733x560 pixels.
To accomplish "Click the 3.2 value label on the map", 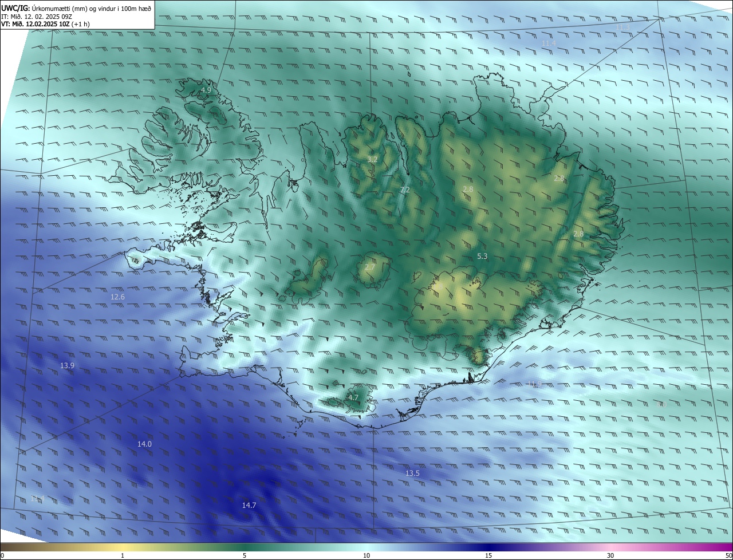I will click(372, 159).
